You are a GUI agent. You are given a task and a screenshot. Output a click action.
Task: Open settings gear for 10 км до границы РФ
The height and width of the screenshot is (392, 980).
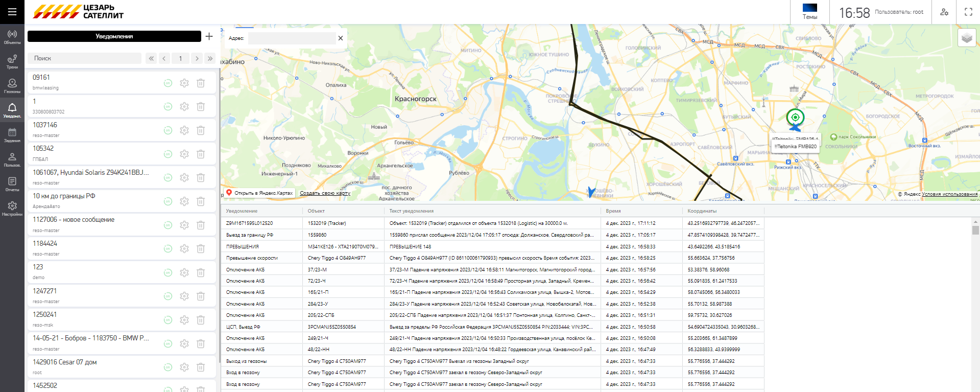(184, 201)
